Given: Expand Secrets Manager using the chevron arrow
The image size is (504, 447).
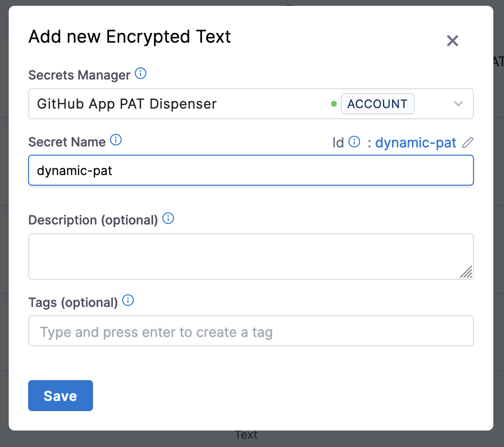Looking at the screenshot, I should pyautogui.click(x=458, y=104).
